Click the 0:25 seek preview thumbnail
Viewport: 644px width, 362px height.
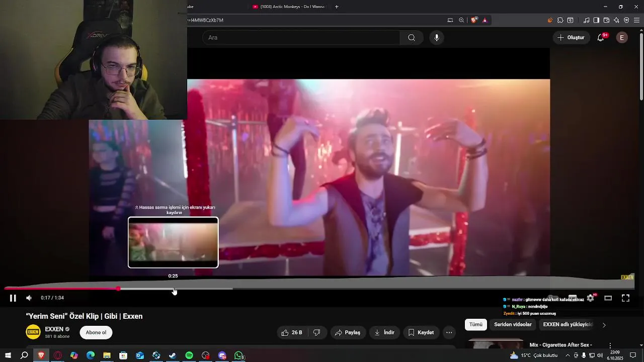[173, 242]
